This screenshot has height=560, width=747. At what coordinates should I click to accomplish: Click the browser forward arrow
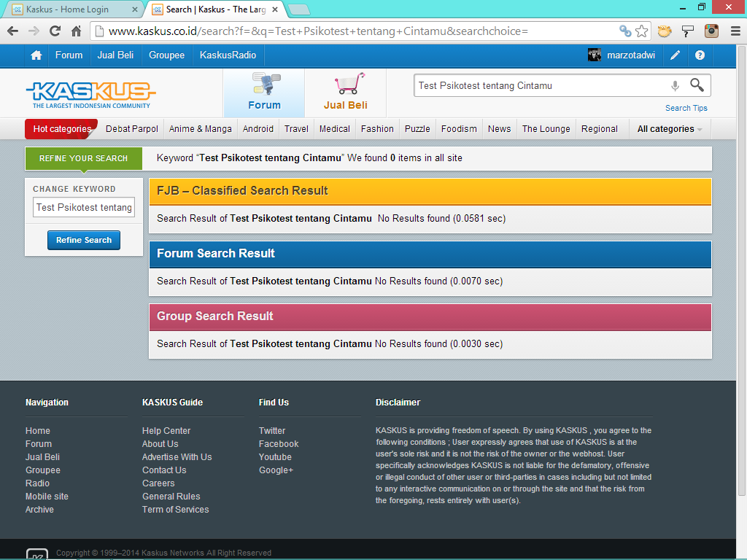click(34, 31)
